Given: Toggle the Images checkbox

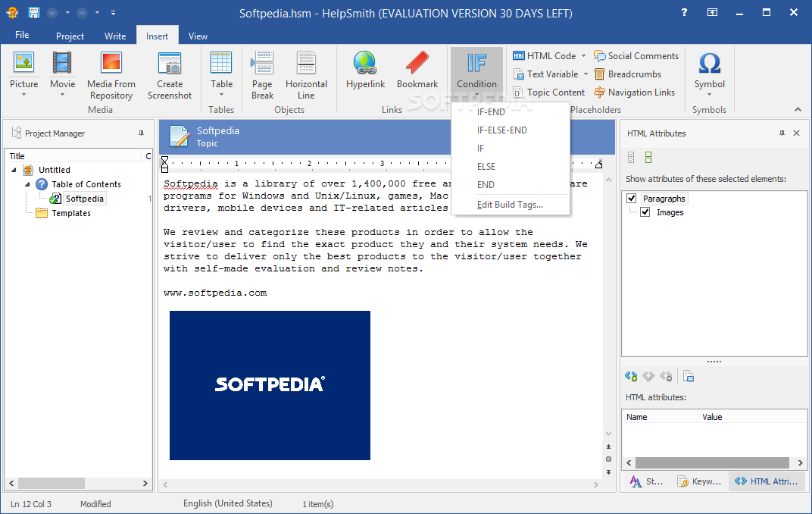Looking at the screenshot, I should 645,212.
